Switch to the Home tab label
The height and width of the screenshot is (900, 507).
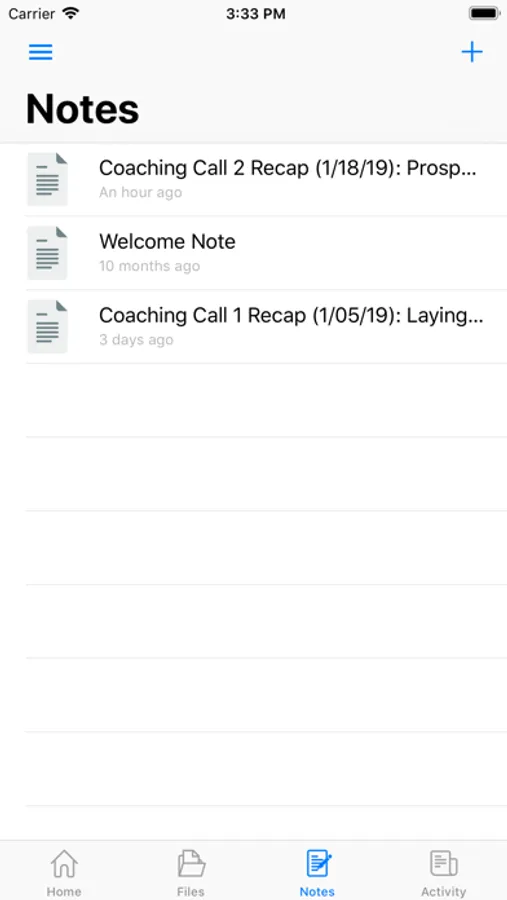tap(64, 891)
